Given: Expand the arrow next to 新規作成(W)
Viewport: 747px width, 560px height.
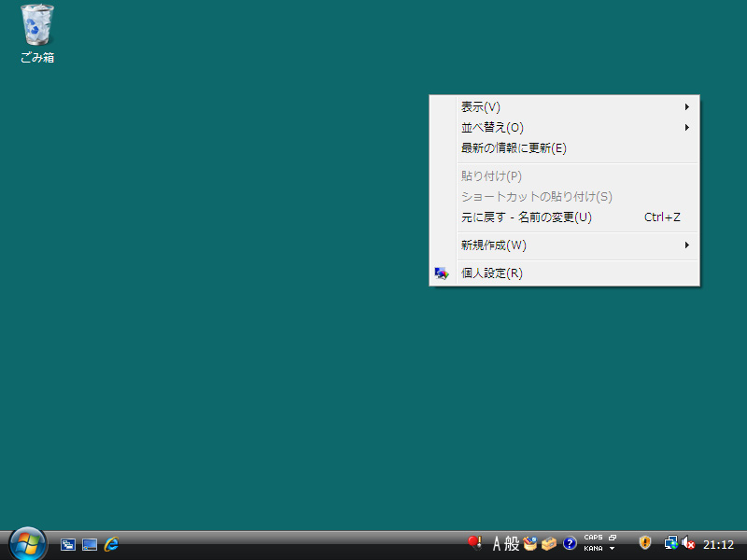Looking at the screenshot, I should click(687, 245).
